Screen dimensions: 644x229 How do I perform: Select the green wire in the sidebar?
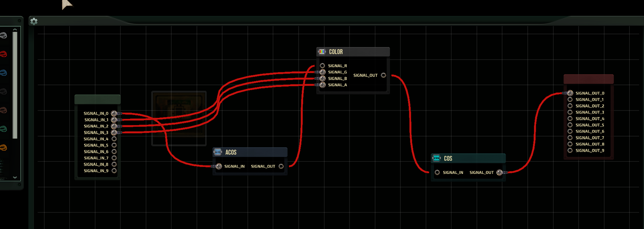[x=3, y=129]
